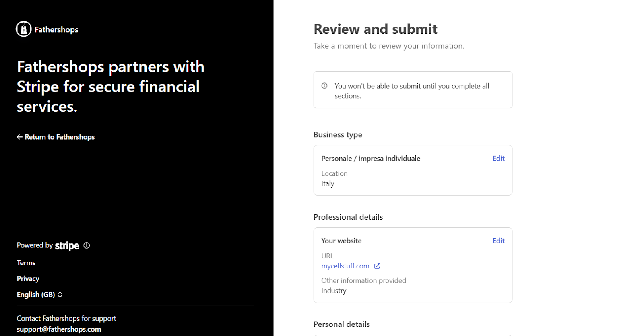Click 'Contact Fathershops for support' text

coord(66,318)
